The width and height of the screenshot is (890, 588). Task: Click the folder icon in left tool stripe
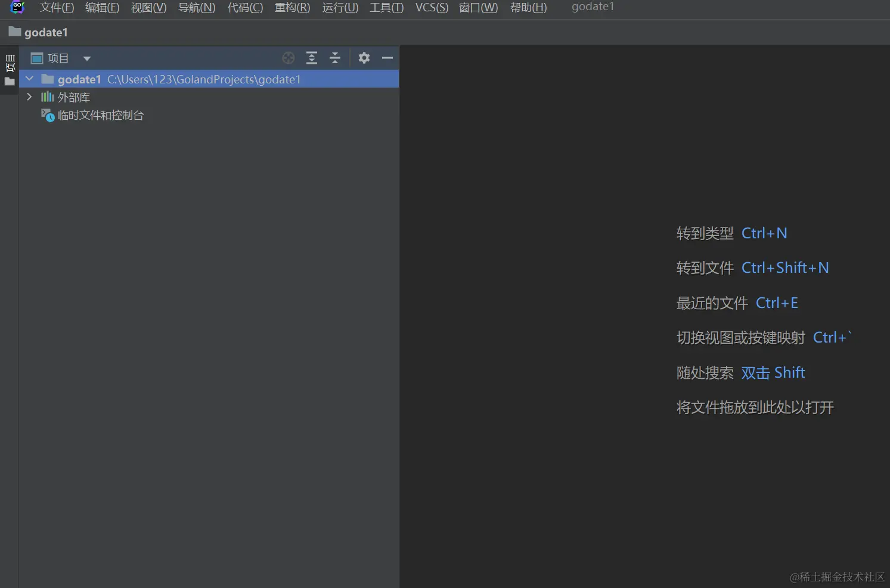(10, 82)
